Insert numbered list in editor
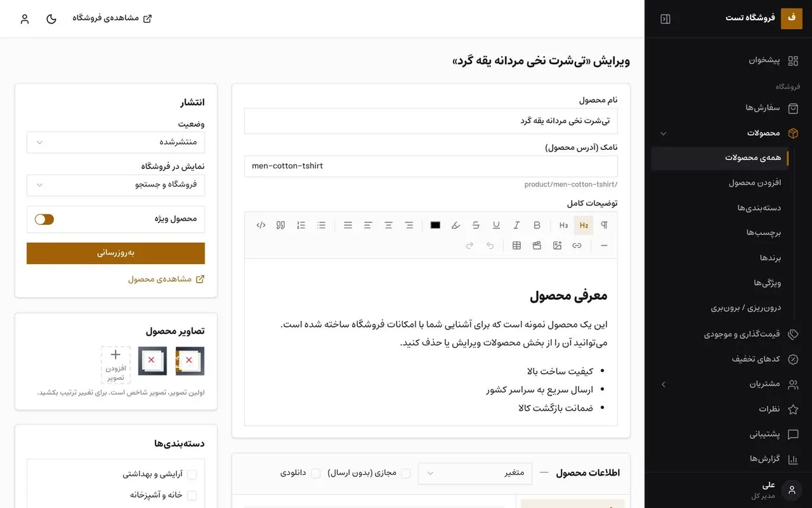Viewport: 812px width, 508px height. (301, 225)
